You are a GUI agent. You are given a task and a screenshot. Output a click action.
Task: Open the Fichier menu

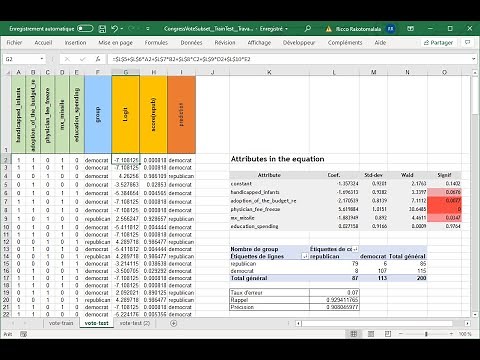14,43
